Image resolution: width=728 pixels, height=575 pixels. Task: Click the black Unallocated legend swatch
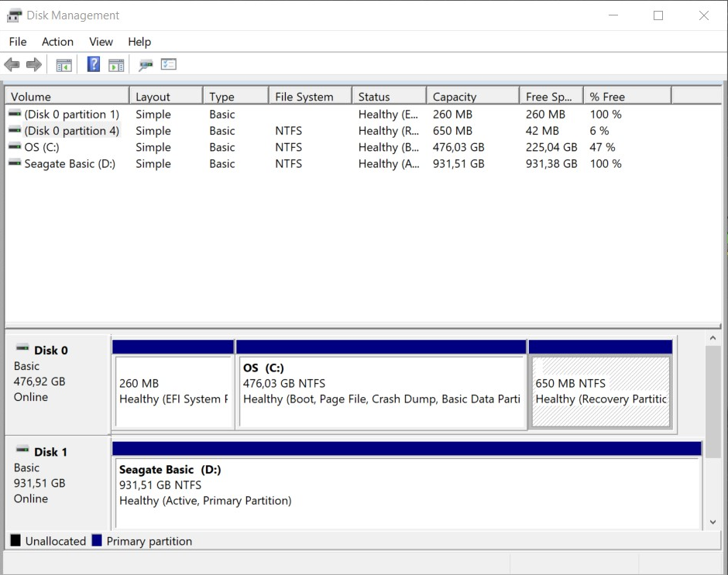coord(15,540)
